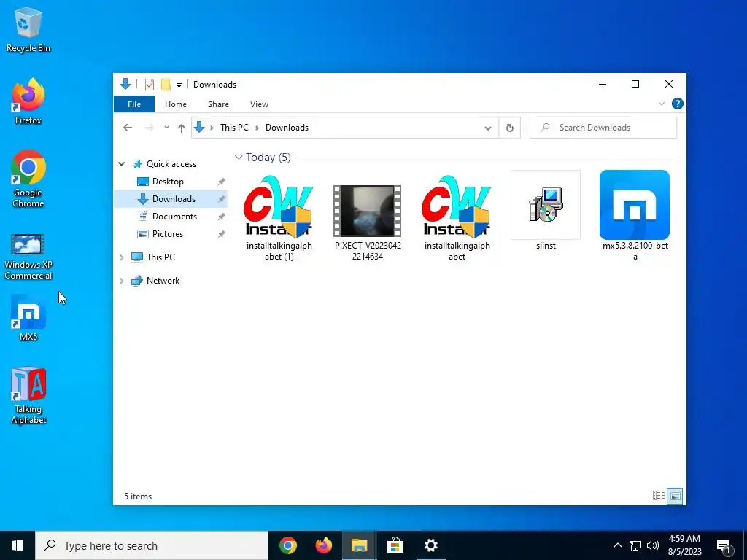Open the clock and date flyout
Viewport: 747px width, 560px height.
[x=684, y=545]
